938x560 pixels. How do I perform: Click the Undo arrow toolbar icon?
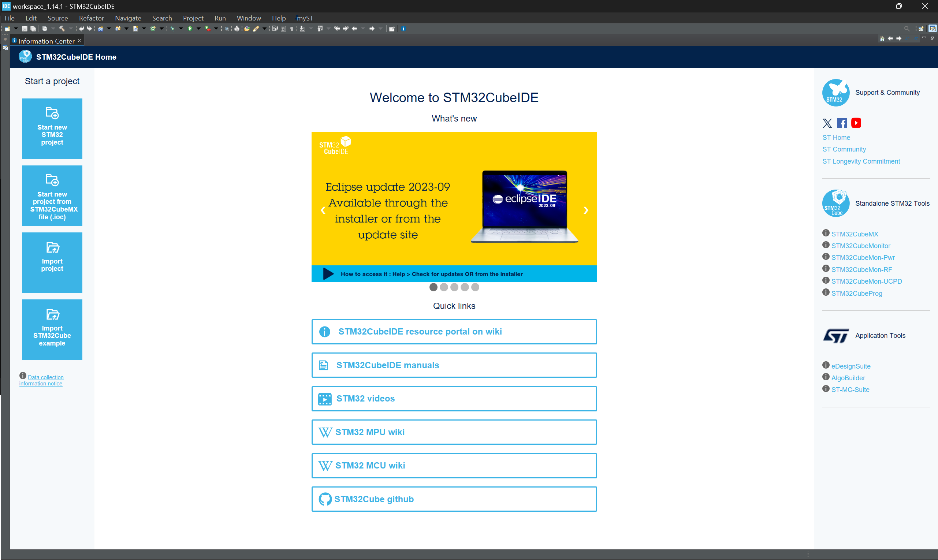coord(82,29)
